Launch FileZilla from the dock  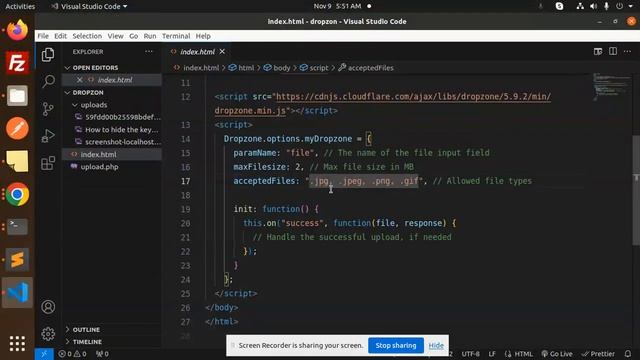click(x=17, y=63)
